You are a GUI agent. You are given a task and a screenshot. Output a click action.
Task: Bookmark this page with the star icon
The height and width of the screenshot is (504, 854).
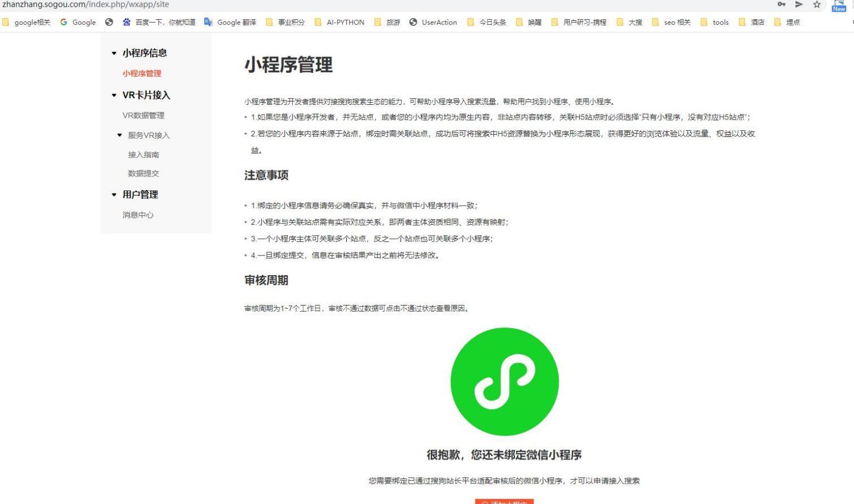coord(817,5)
